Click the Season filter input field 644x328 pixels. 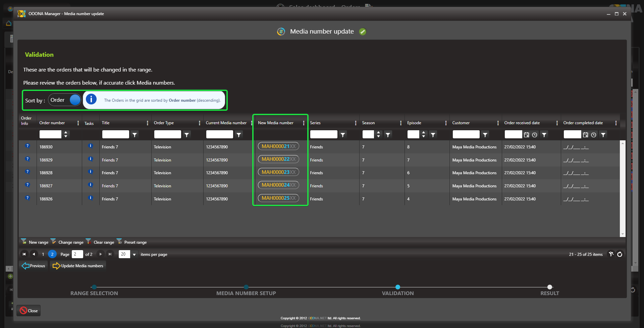click(x=368, y=135)
